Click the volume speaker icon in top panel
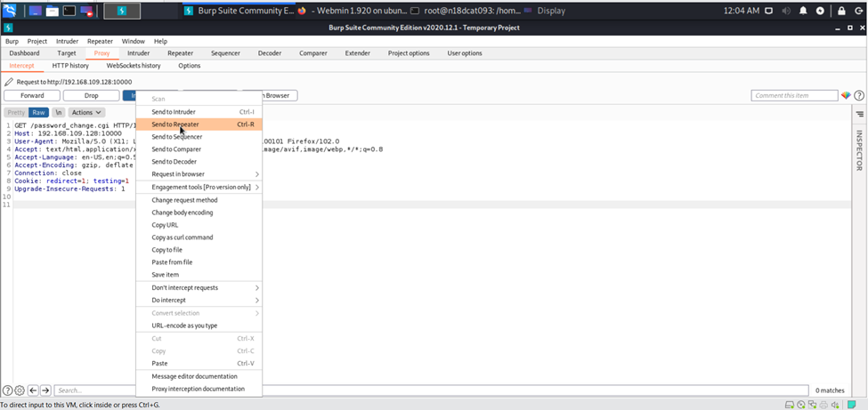 coord(786,11)
